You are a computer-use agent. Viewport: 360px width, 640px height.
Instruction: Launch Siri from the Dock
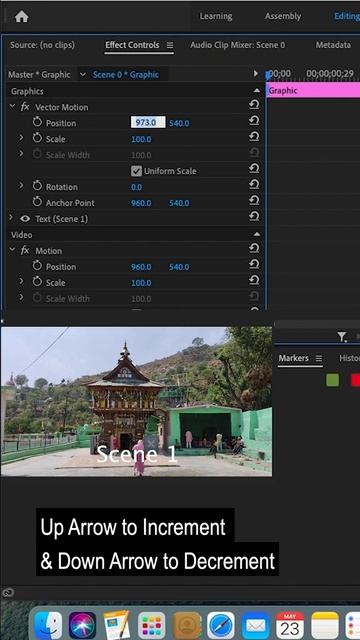[82, 625]
